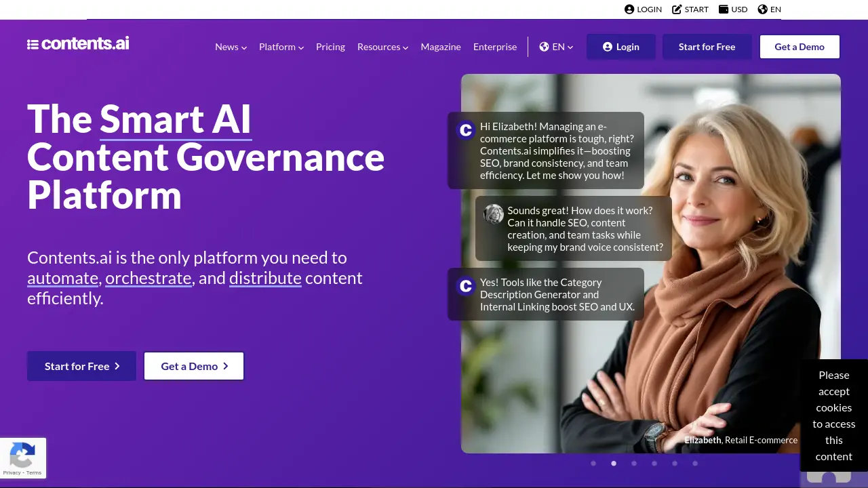Click the top bar START edit icon
Screen dimensions: 868x488
[x=677, y=9]
